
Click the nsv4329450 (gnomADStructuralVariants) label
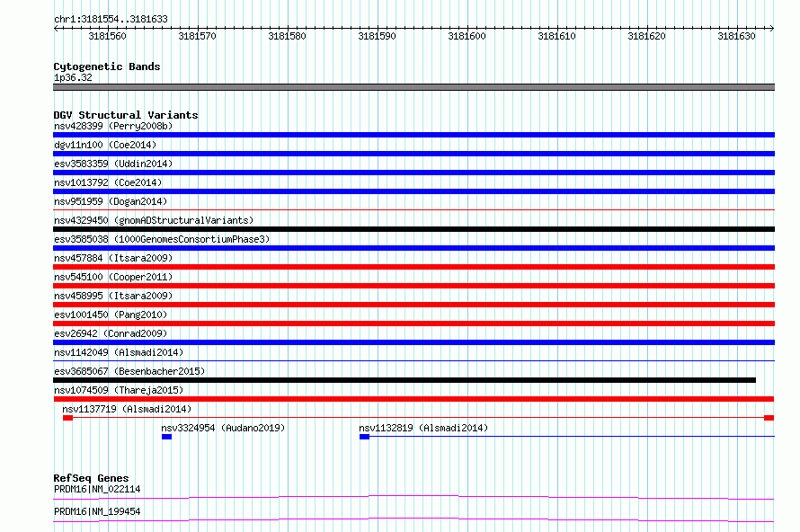coord(154,220)
